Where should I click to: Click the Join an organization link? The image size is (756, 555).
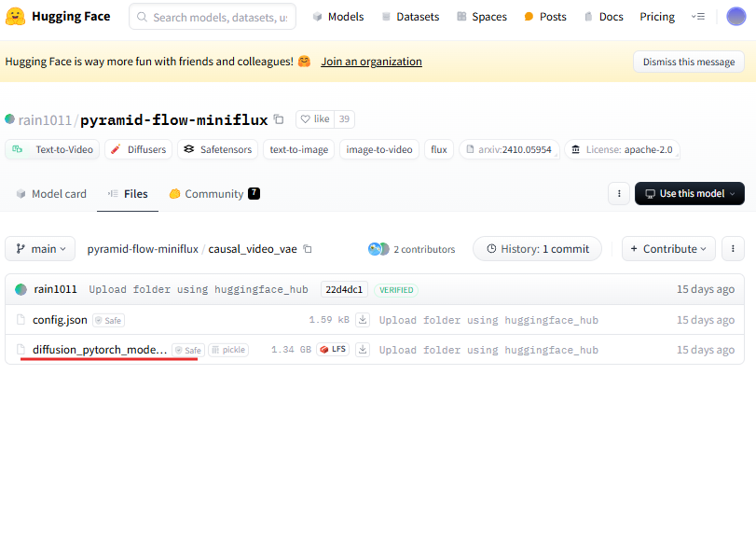pos(371,62)
